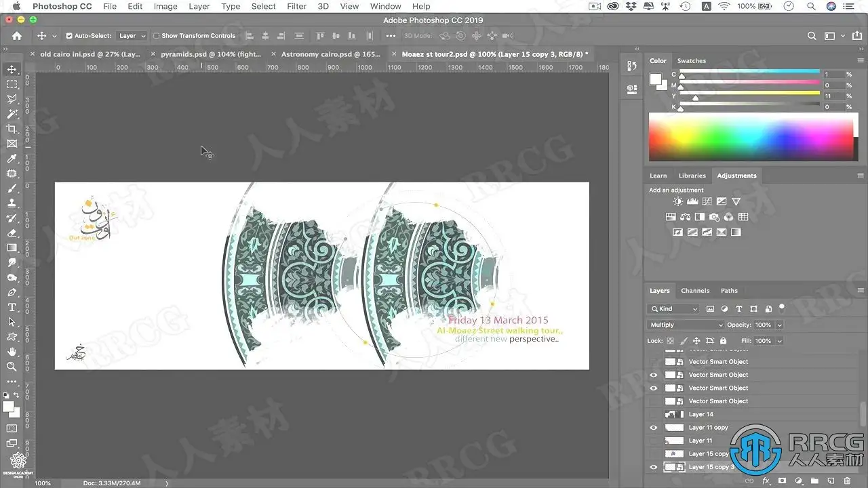Open the Opacity slider dropdown arrow
Screen dimensions: 868x488
(x=780, y=325)
